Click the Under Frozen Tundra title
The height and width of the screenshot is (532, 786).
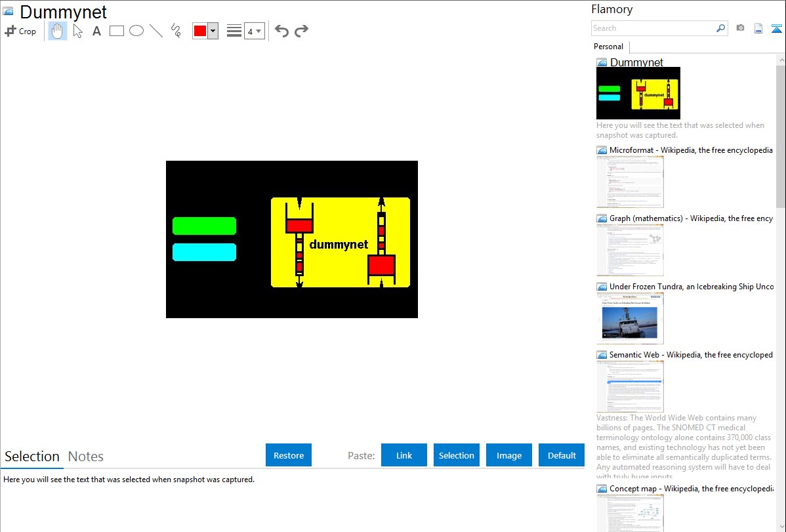(692, 286)
